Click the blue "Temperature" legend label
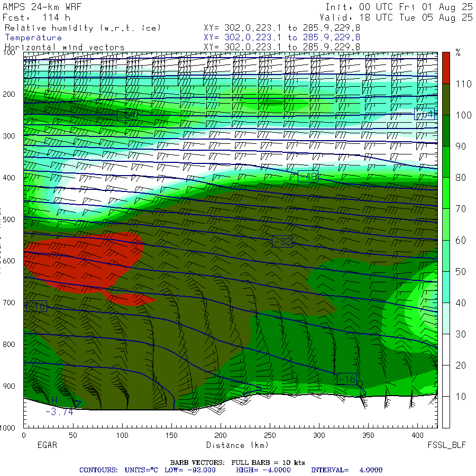Screen dimensions: 476x476 point(33,38)
